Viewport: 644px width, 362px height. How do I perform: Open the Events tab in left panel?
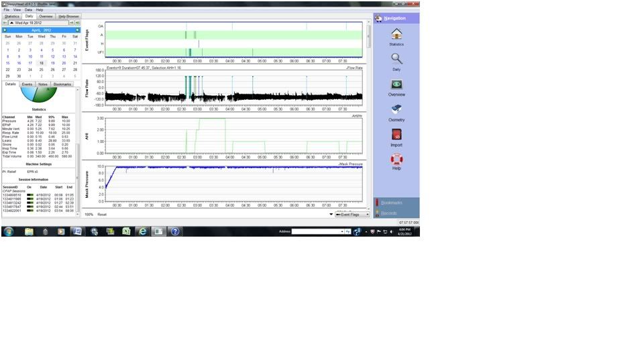(x=27, y=84)
